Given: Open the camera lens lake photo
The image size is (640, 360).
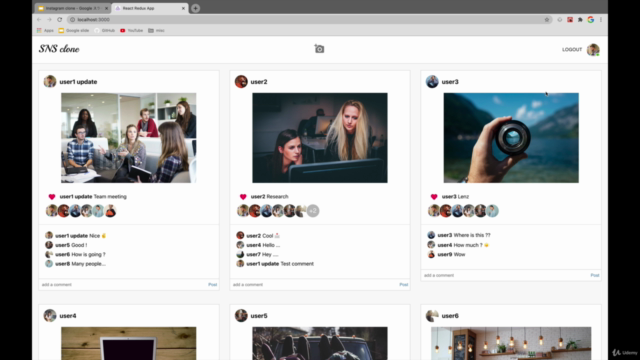Looking at the screenshot, I should click(x=511, y=138).
